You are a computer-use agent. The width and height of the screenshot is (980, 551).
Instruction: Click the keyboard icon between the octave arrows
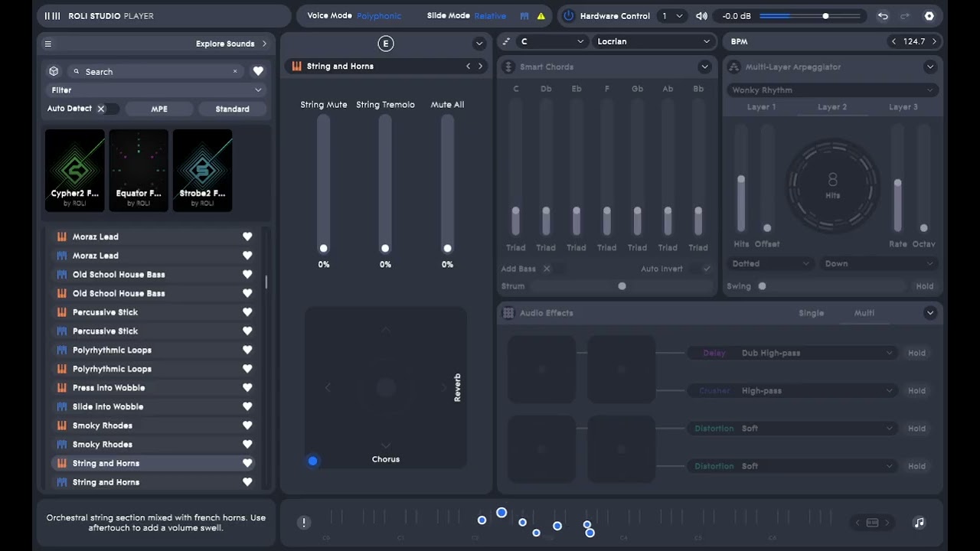[872, 523]
